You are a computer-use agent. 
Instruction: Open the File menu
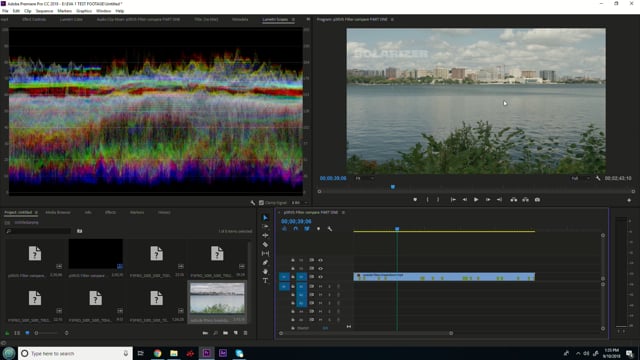coord(5,11)
